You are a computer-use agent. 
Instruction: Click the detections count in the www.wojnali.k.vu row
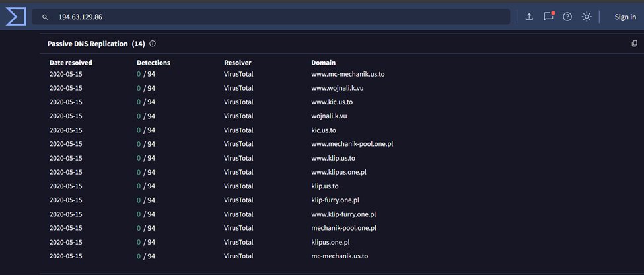pyautogui.click(x=146, y=88)
